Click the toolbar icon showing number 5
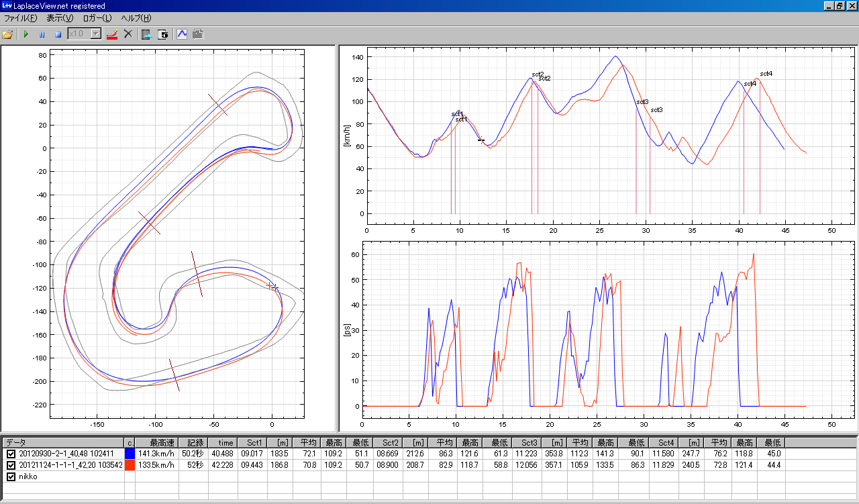The width and height of the screenshot is (859, 504). [162, 34]
